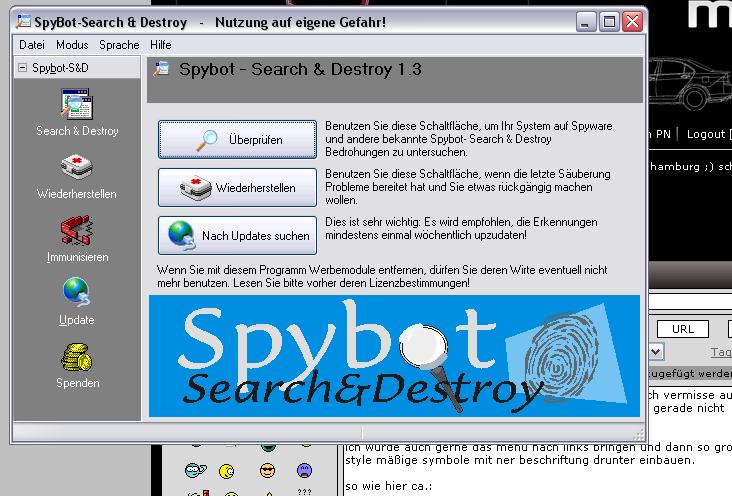Click the Spybot icon in the header banner
This screenshot has width=732, height=496.
(x=162, y=69)
